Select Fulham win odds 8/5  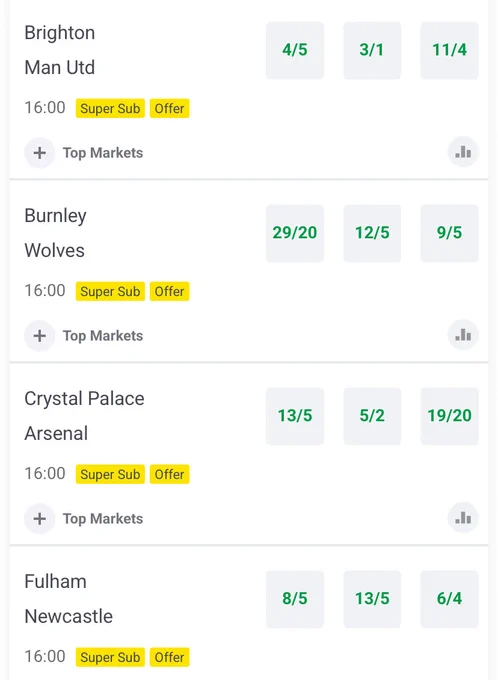coord(295,599)
